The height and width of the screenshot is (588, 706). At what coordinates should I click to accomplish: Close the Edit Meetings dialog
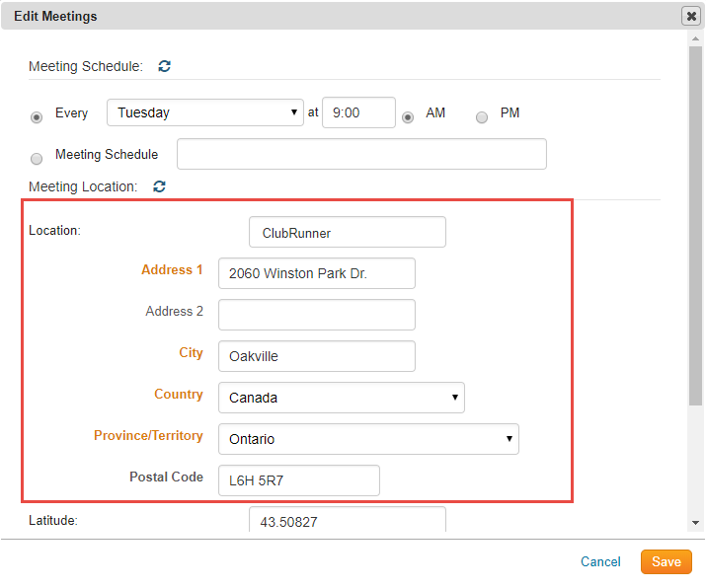pos(691,16)
